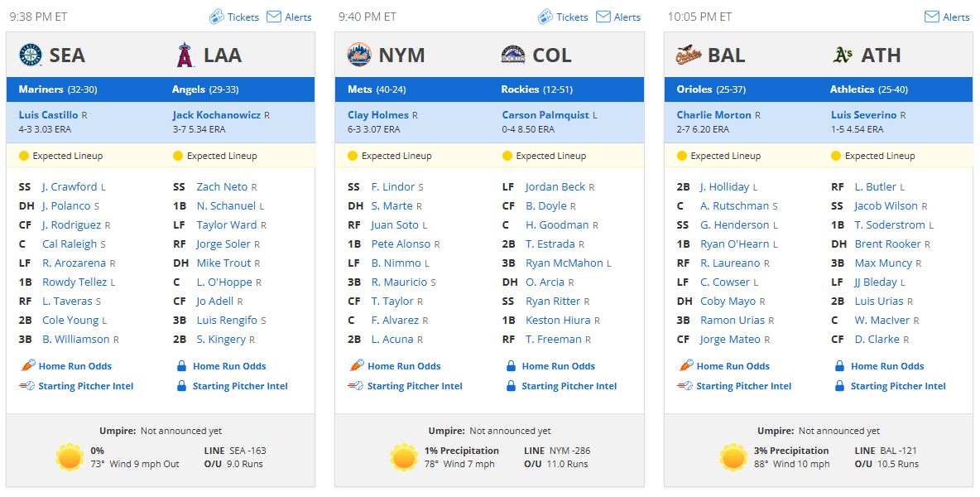Click envelope Alerts icon for BAL game

(x=933, y=17)
